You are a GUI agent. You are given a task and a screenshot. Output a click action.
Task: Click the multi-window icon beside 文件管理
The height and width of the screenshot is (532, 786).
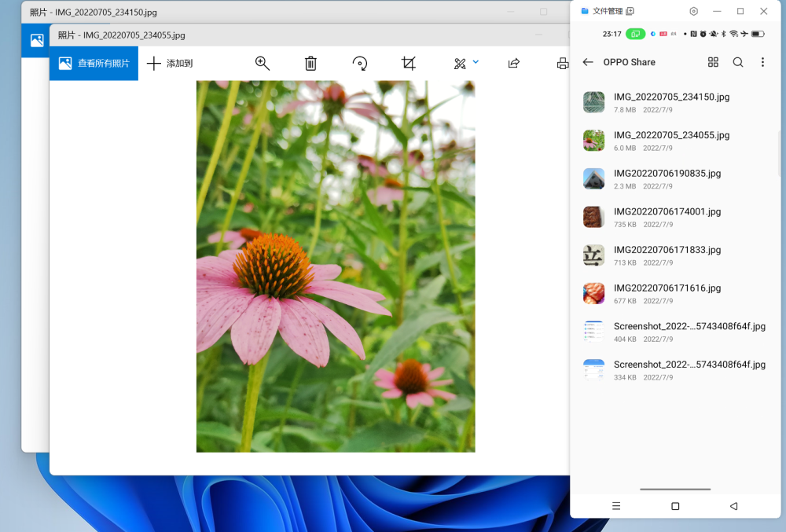coord(630,11)
